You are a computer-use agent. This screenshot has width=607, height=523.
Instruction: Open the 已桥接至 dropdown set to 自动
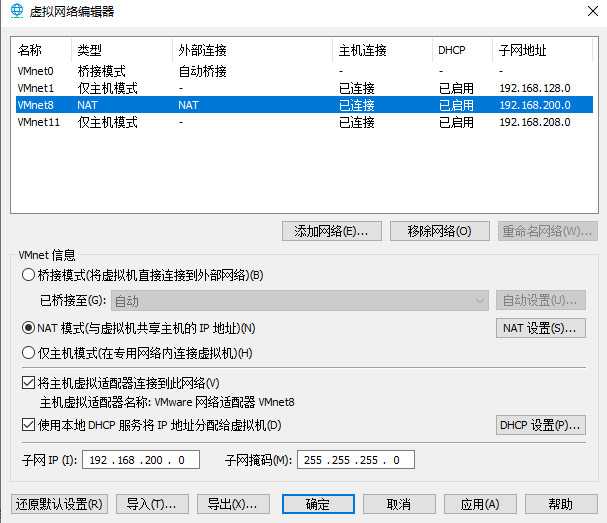tap(300, 300)
